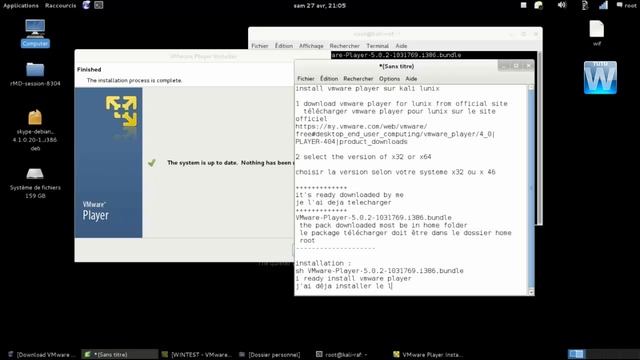Open Rechercher menu in the text editor
Image resolution: width=640 pixels, height=360 pixels.
click(x=358, y=78)
